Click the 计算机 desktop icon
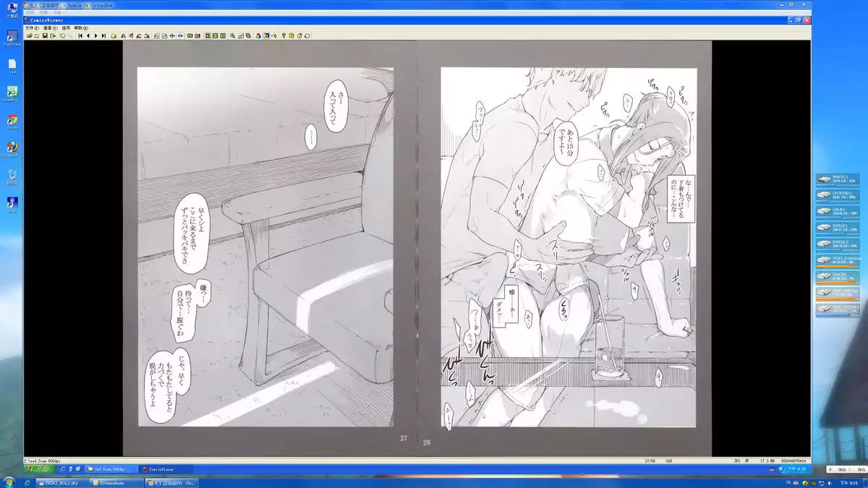This screenshot has height=488, width=868. pyautogui.click(x=12, y=9)
